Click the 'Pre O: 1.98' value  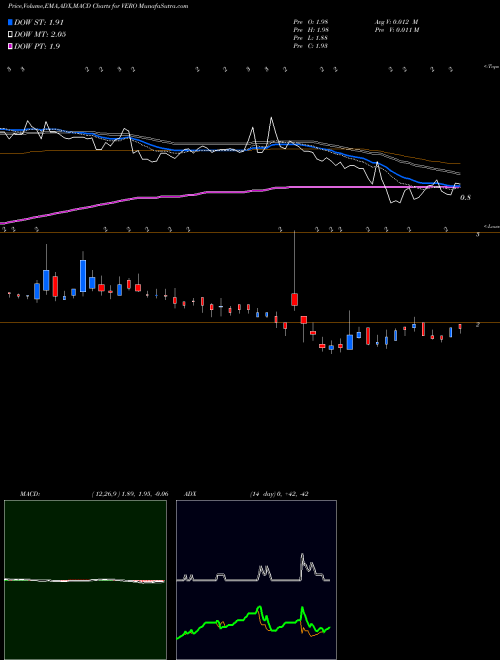(311, 22)
